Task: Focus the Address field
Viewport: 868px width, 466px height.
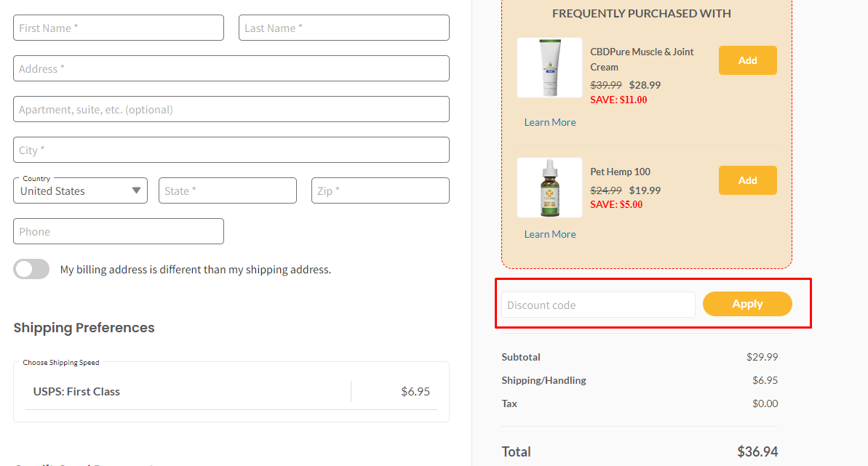Action: pos(231,68)
